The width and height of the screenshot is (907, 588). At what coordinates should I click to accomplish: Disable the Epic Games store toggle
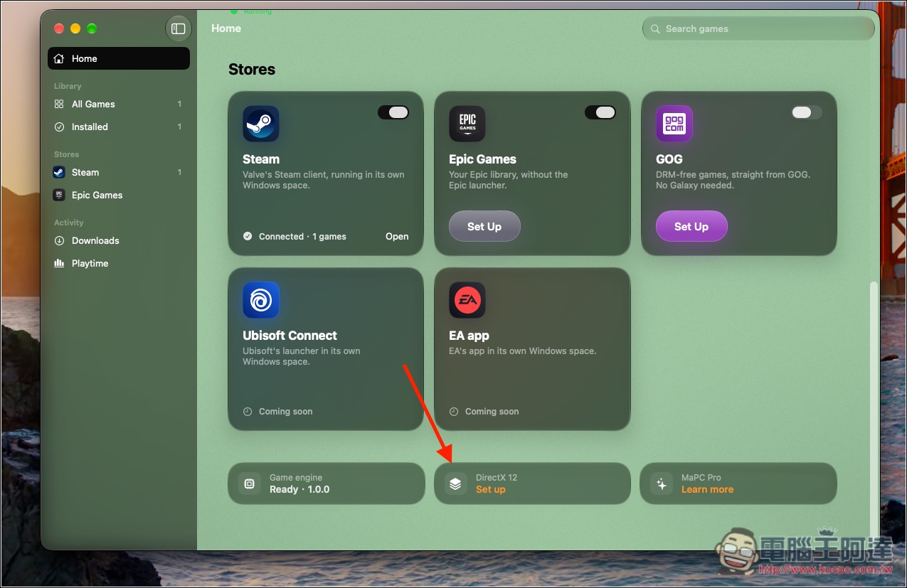click(600, 112)
